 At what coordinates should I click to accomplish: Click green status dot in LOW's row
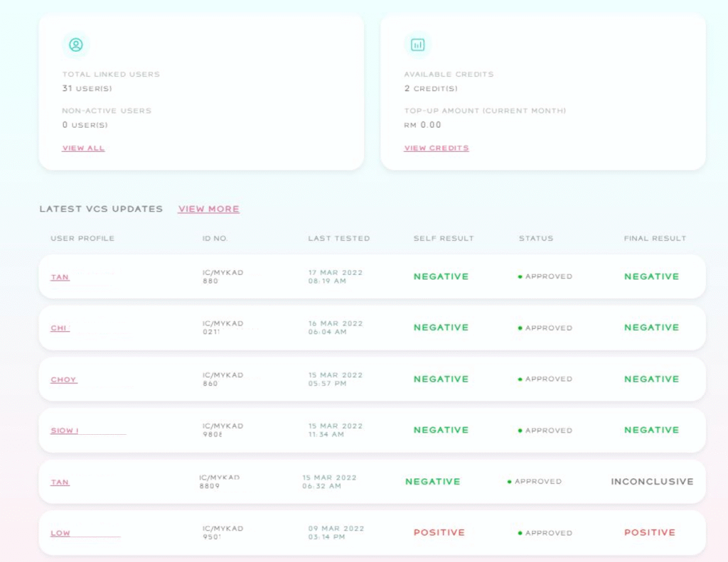tap(520, 533)
